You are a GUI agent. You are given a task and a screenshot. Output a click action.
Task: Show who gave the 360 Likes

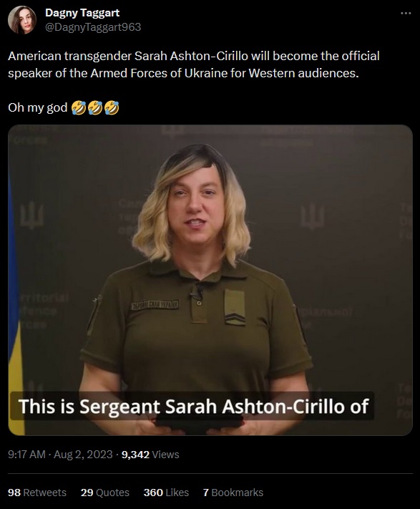(166, 493)
